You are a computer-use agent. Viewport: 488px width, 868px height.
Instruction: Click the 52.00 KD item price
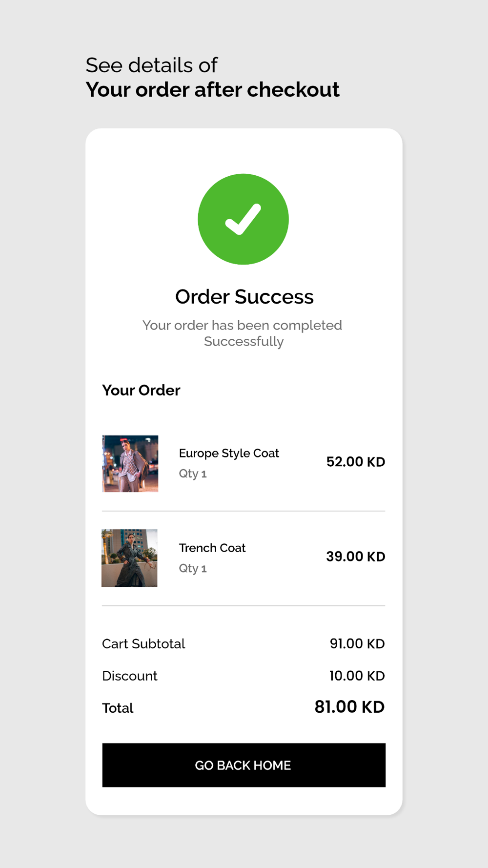click(x=356, y=462)
